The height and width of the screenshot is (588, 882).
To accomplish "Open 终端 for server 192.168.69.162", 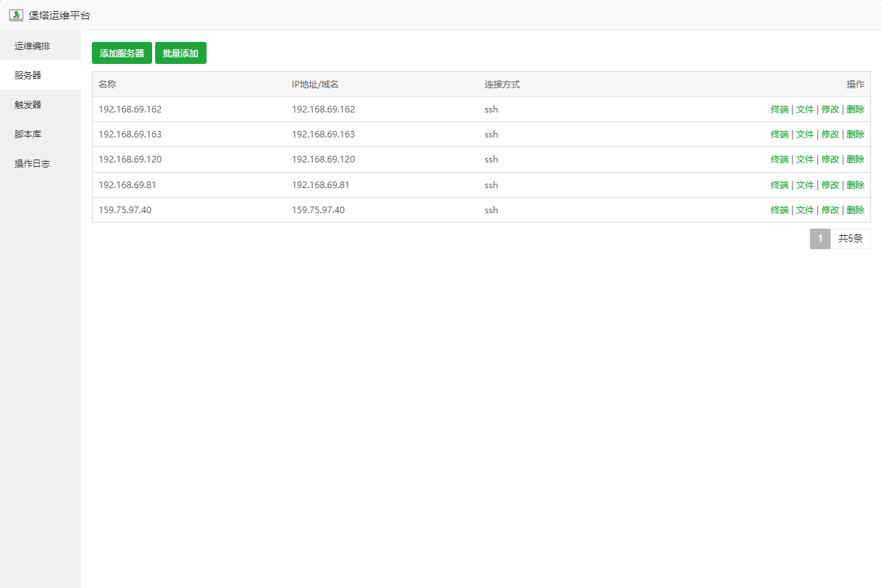I will 779,110.
